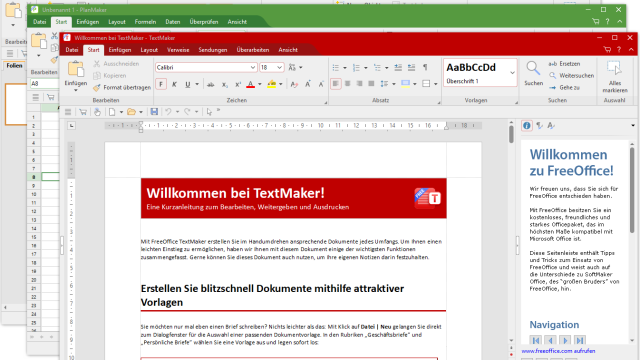640x360 pixels.
Task: Open the Datei menu in TextMaker
Action: (72, 50)
